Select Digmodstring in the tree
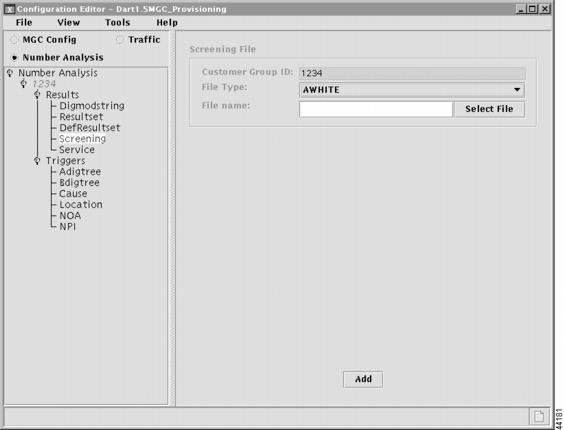The image size is (564, 430). tap(92, 106)
